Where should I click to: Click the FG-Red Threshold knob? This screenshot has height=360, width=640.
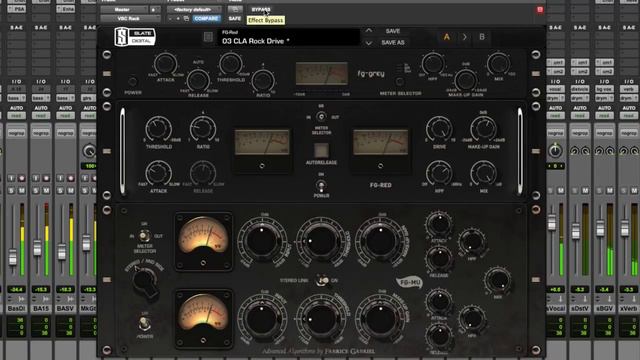coord(159,129)
